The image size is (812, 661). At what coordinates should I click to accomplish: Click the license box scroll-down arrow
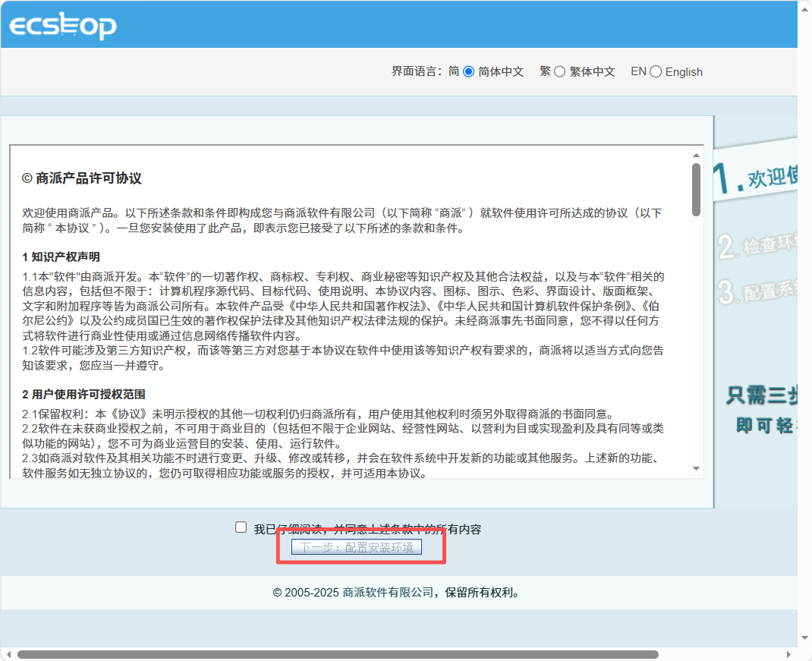696,469
